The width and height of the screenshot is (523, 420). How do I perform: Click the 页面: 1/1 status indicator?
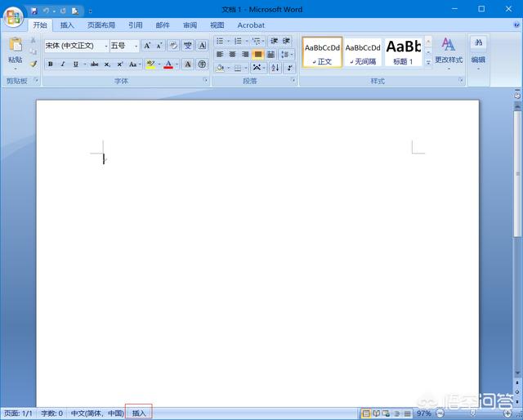click(x=18, y=413)
